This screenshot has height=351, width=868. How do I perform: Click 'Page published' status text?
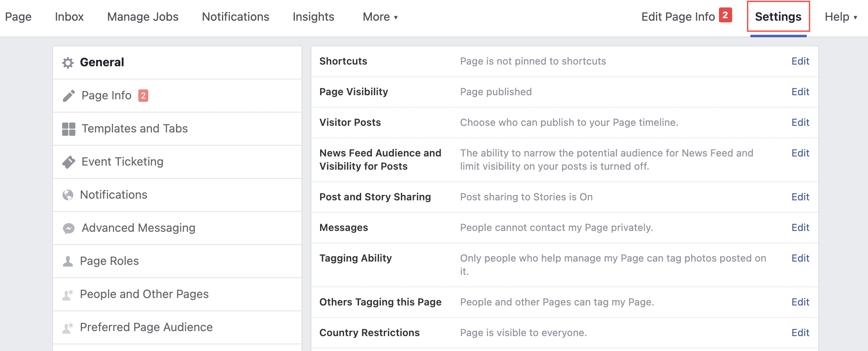click(x=496, y=92)
